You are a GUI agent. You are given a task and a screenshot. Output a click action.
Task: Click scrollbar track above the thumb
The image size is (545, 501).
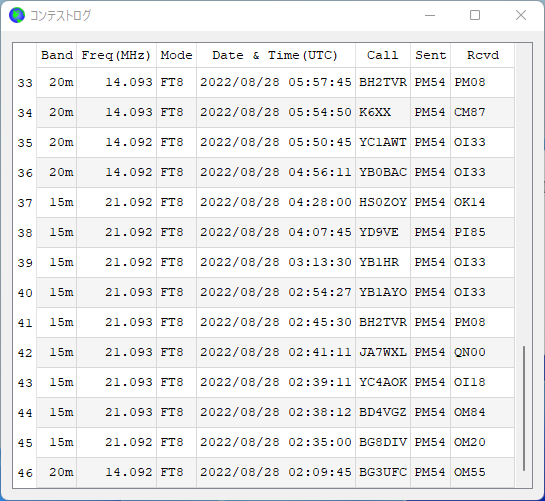tap(524, 195)
